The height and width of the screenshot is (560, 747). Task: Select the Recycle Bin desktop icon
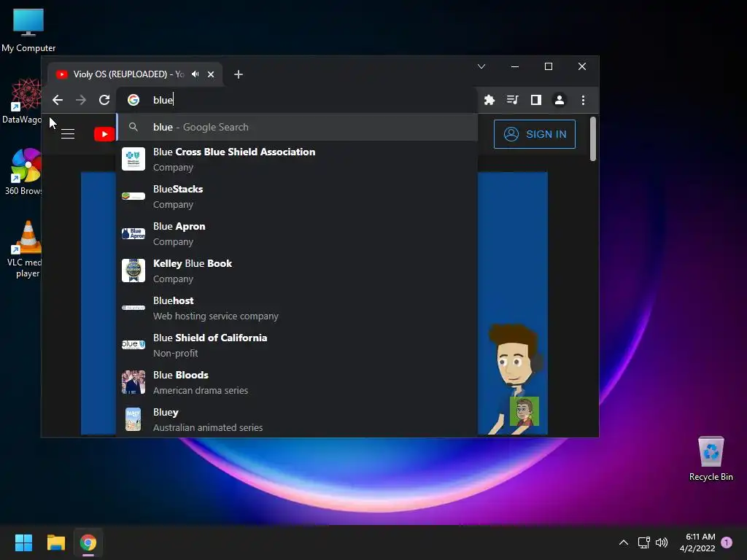pyautogui.click(x=711, y=459)
